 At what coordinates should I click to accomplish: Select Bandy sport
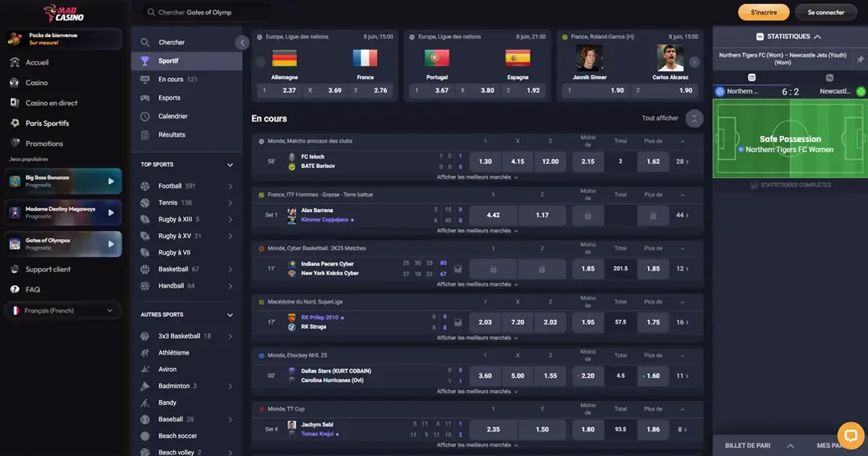pyautogui.click(x=187, y=402)
